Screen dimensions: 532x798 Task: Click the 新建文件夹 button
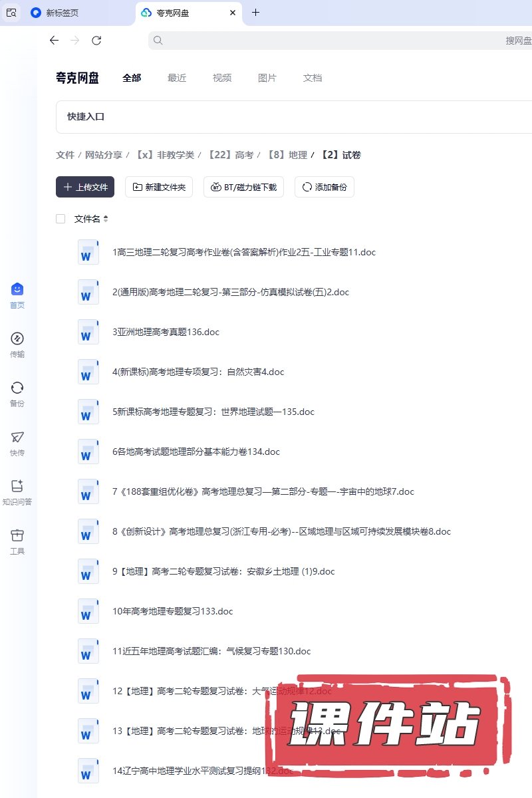tap(159, 187)
